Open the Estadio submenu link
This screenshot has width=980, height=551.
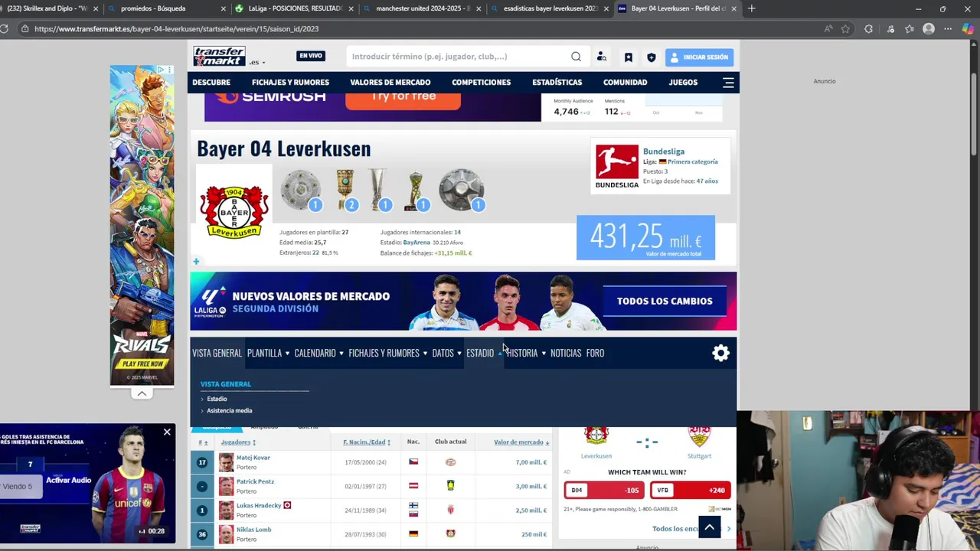pyautogui.click(x=217, y=399)
